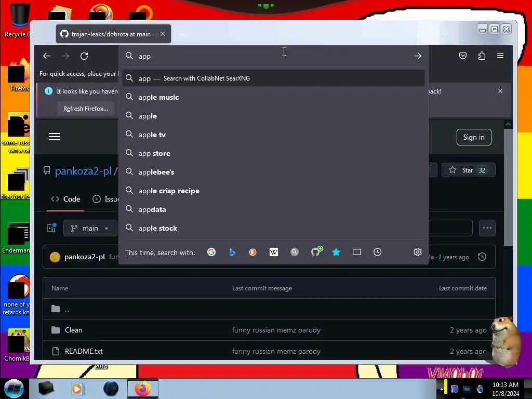Image resolution: width=532 pixels, height=399 pixels.
Task: Switch to the Code tab on GitHub
Action: (65, 199)
